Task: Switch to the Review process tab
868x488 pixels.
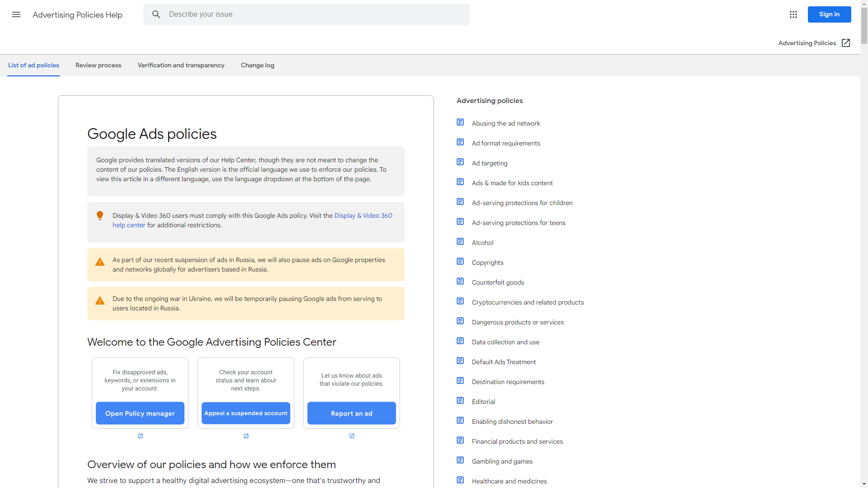Action: pos(98,65)
